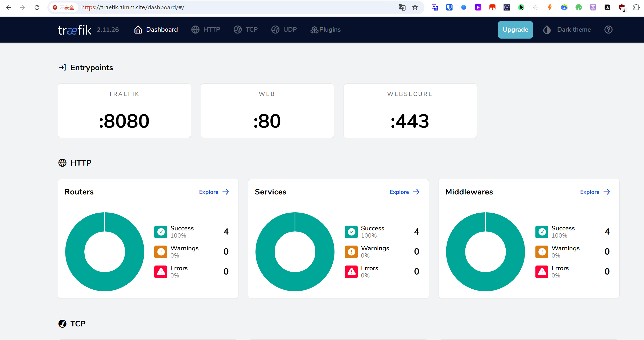
Task: Open the orange lightning bolt extension
Action: coord(550,7)
